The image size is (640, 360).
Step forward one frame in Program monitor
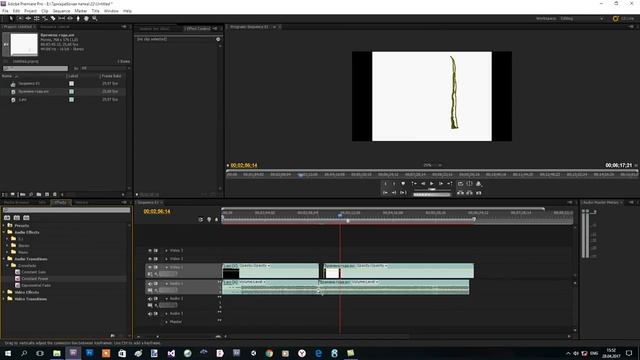(440, 184)
